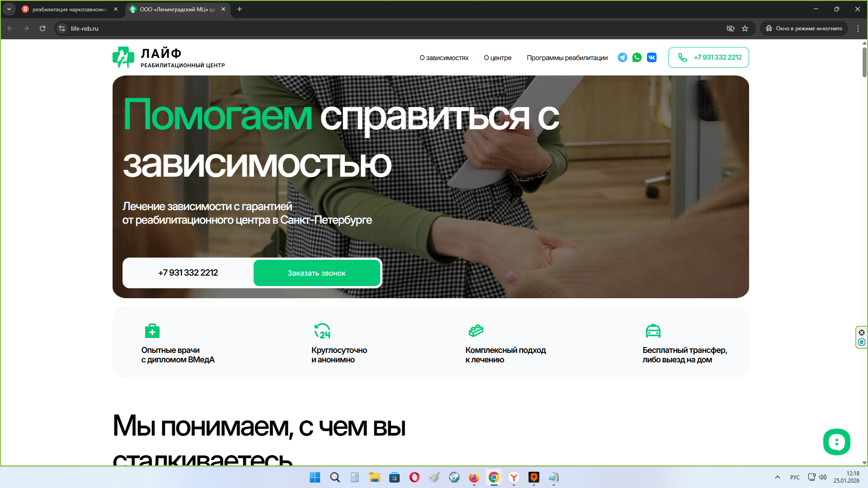Bookmark this page with star icon
Image resolution: width=868 pixels, height=488 pixels.
745,28
